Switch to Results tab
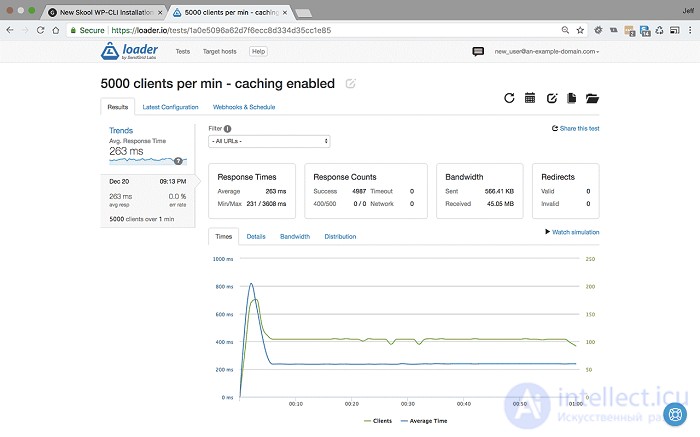The height and width of the screenshot is (437, 700). coord(118,107)
